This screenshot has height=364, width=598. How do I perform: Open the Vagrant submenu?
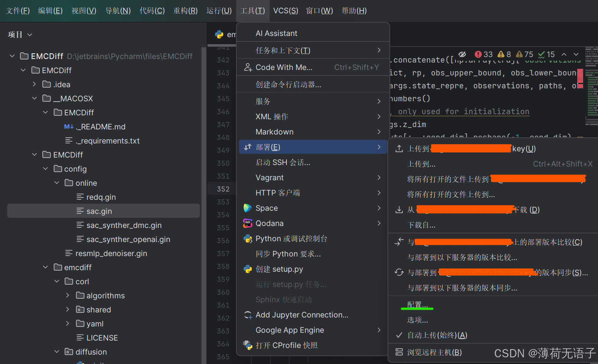tap(313, 178)
